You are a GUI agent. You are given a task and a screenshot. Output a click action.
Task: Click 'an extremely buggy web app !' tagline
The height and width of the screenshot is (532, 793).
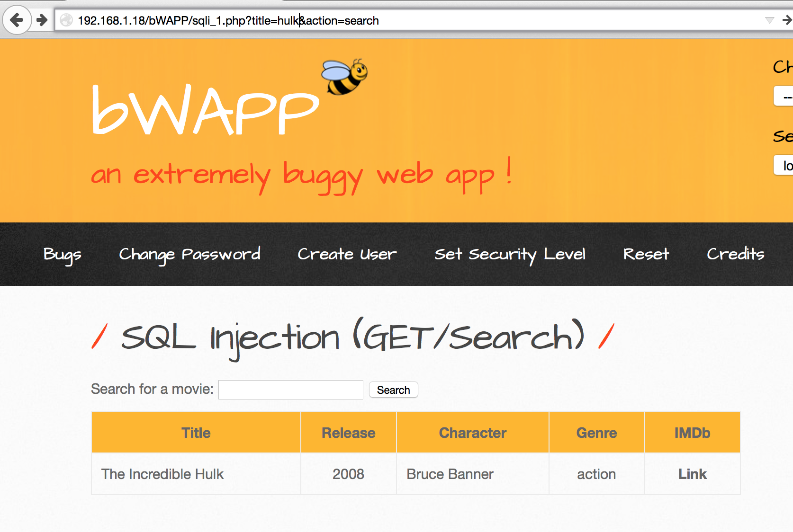pyautogui.click(x=302, y=176)
